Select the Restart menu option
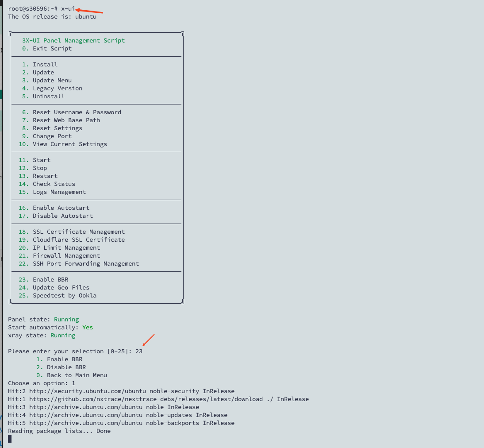The width and height of the screenshot is (484, 448). [x=45, y=176]
